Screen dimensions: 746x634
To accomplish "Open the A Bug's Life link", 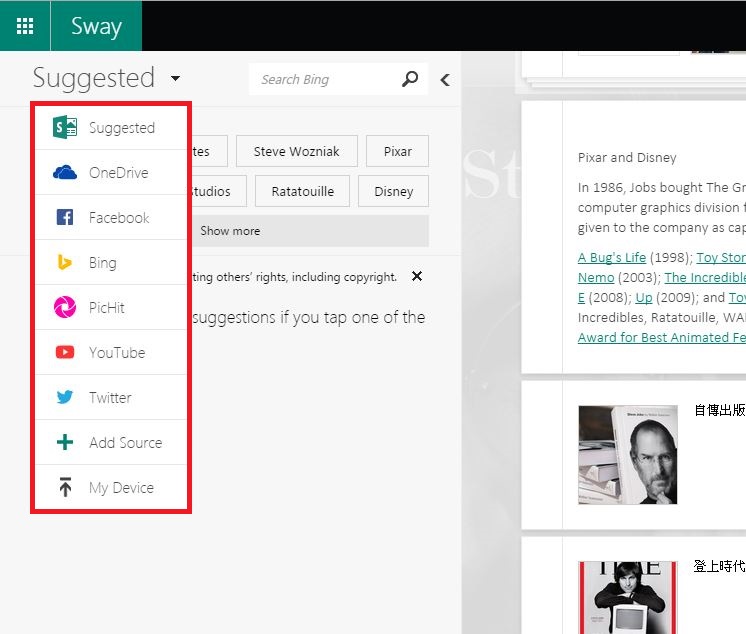I will (612, 257).
